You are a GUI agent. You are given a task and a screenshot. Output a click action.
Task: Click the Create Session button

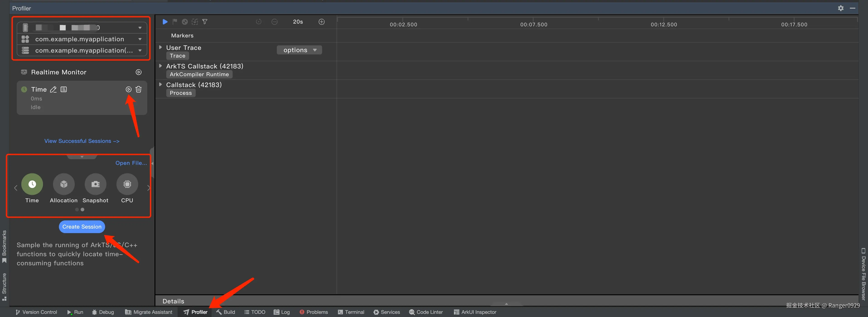[x=82, y=227]
